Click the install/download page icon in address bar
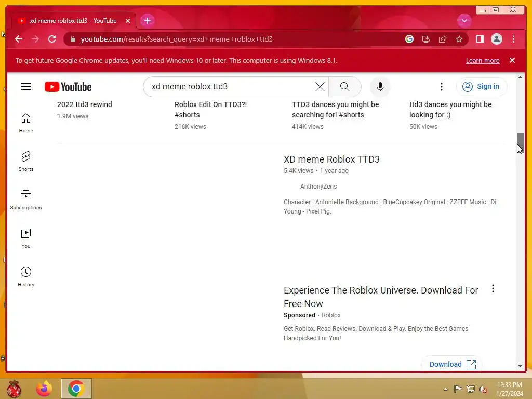This screenshot has height=399, width=532. point(426,39)
